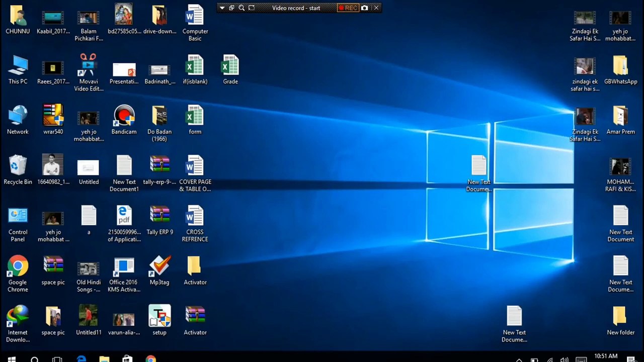Image resolution: width=644 pixels, height=362 pixels.
Task: Open the volume control in system tray
Action: tap(565, 359)
